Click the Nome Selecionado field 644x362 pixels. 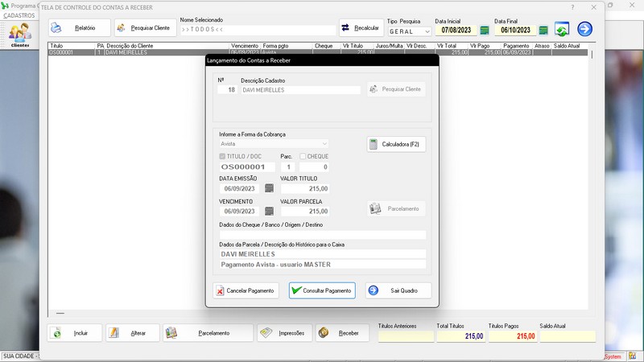coord(258,30)
